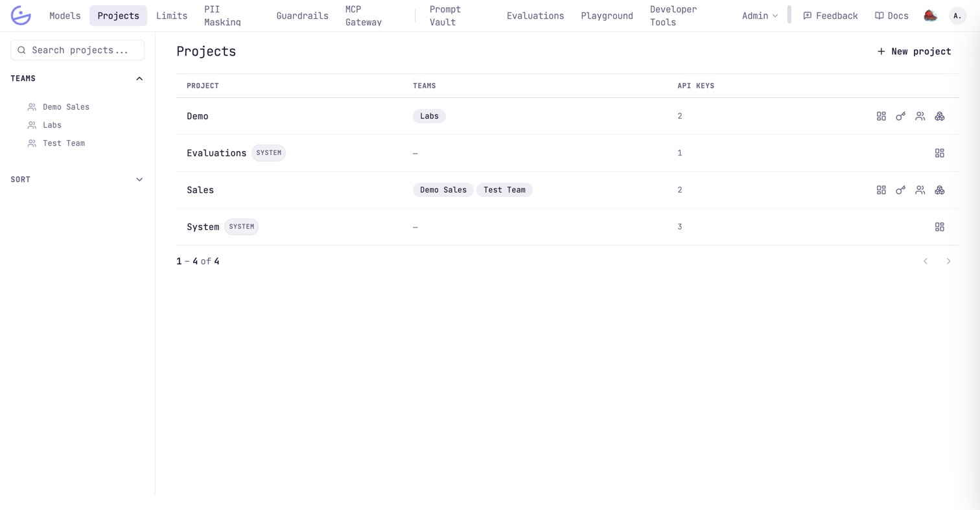
Task: Navigate to the Guardrails tab
Action: pyautogui.click(x=302, y=16)
